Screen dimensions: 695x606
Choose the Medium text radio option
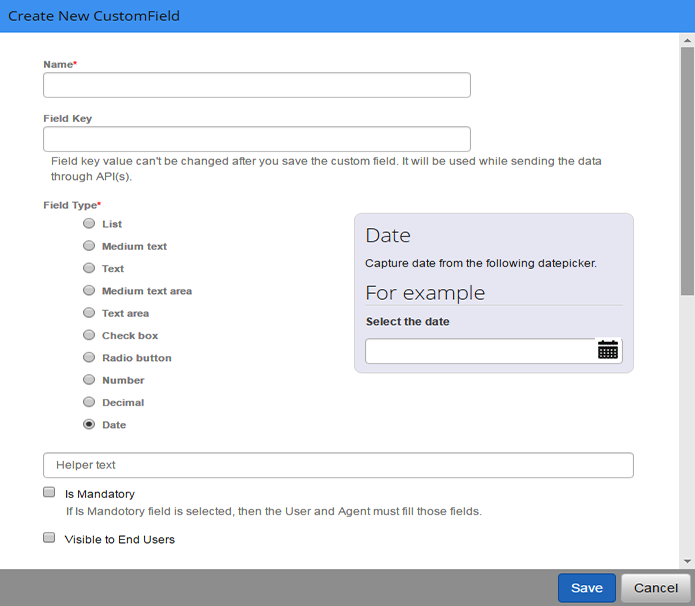point(89,246)
